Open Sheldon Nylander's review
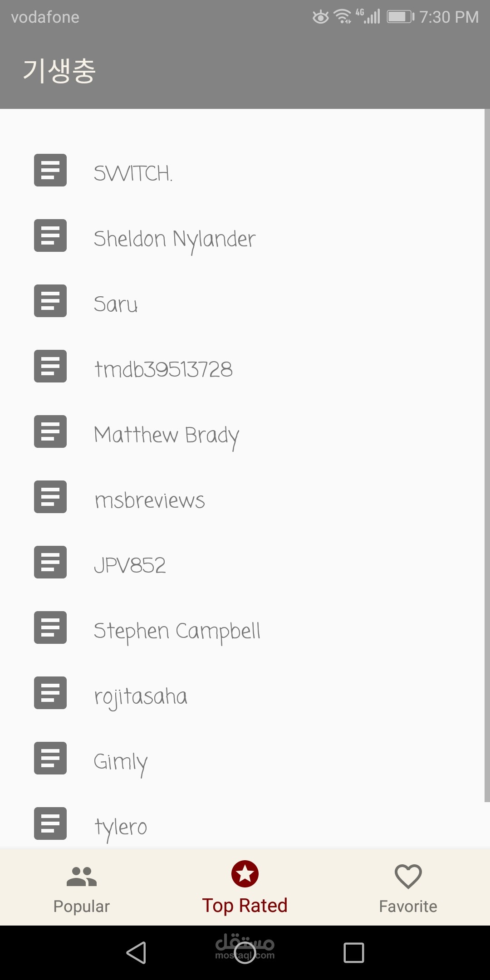490x980 pixels. coord(175,239)
